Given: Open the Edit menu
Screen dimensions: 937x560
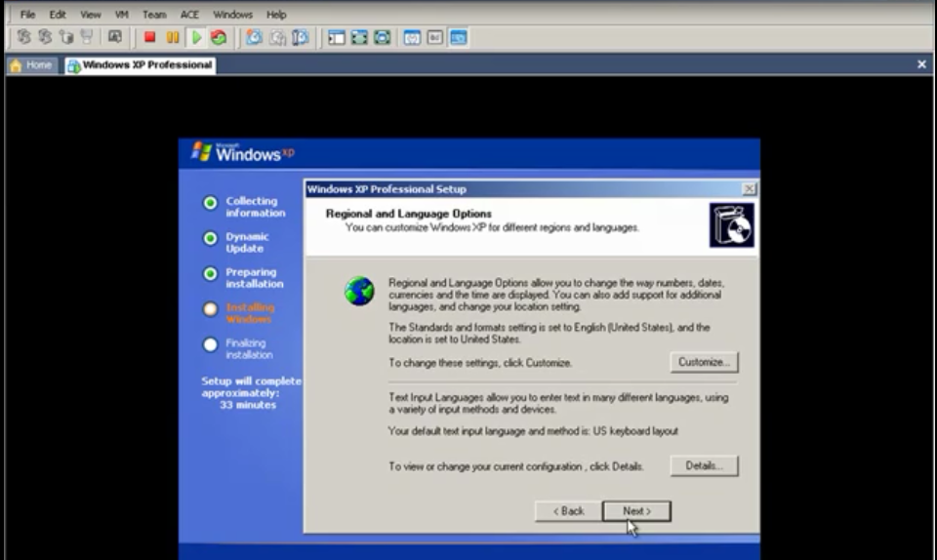Looking at the screenshot, I should 58,15.
